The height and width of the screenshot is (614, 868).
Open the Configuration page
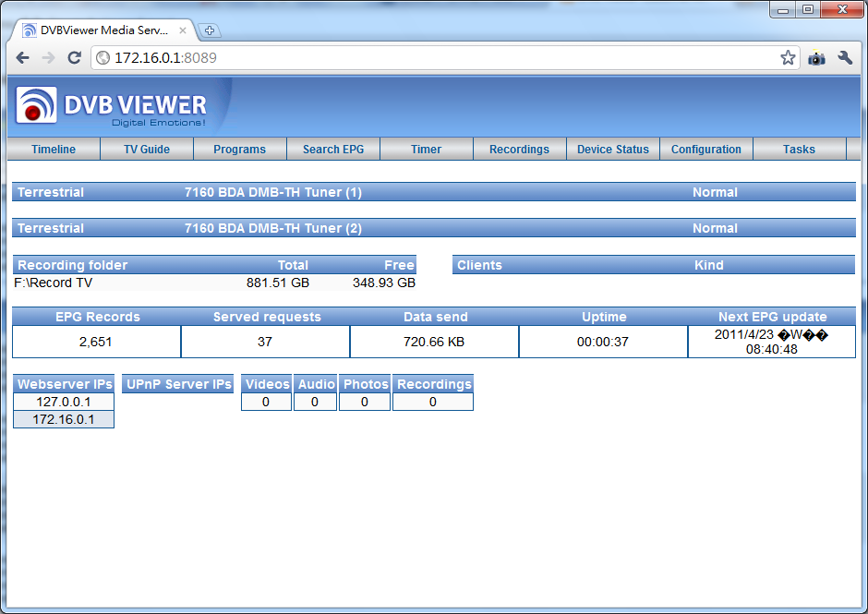pos(706,150)
